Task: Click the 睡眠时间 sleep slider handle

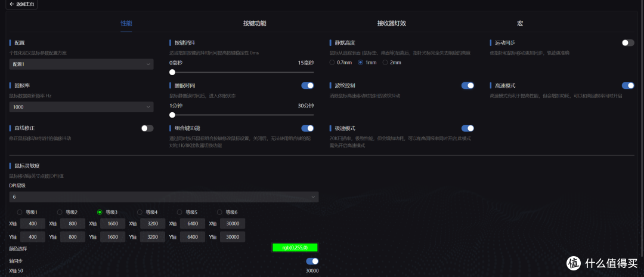Action: tap(172, 115)
